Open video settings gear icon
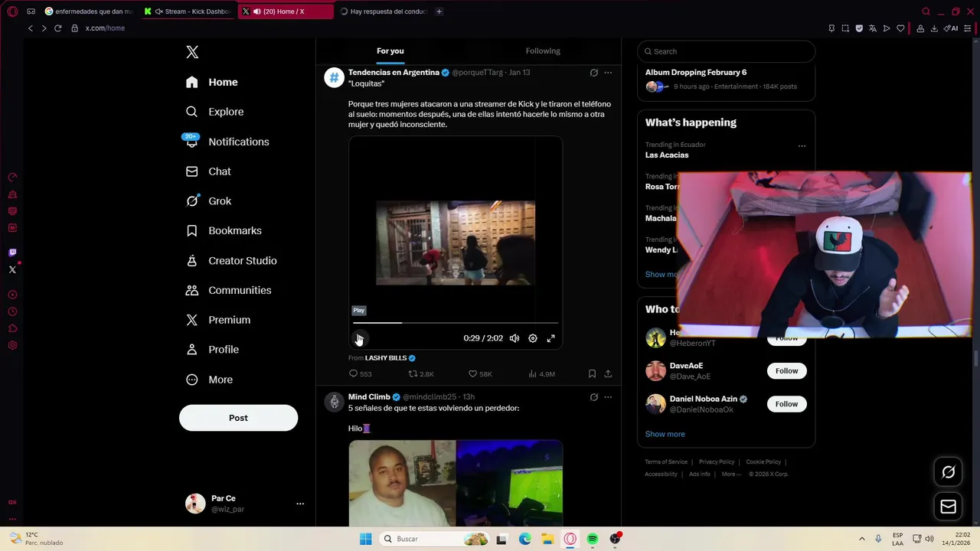 [x=533, y=338]
